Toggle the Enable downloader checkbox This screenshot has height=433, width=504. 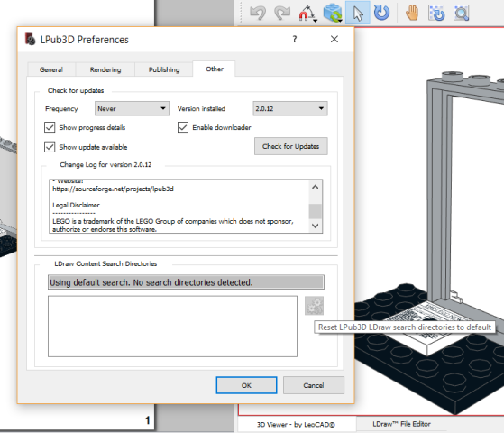coord(183,127)
